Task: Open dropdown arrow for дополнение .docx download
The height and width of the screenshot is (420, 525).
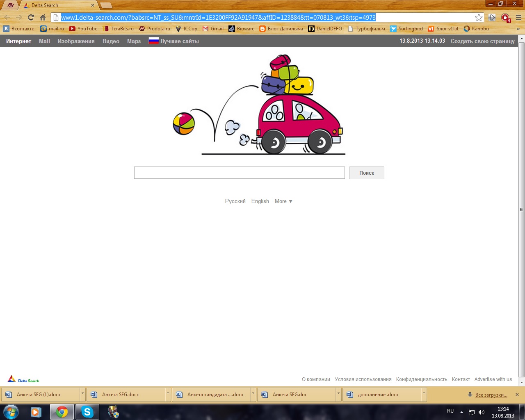Action: point(423,394)
